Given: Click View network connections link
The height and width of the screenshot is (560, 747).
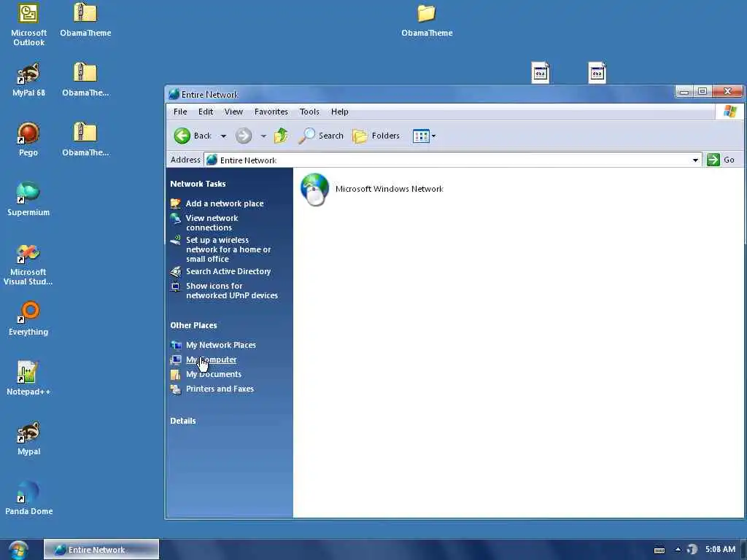Looking at the screenshot, I should tap(212, 223).
